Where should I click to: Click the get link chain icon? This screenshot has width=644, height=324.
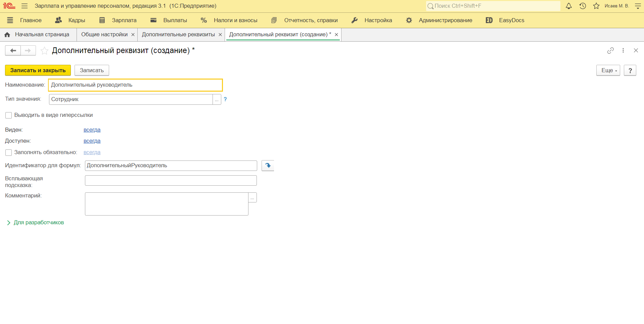(x=610, y=50)
